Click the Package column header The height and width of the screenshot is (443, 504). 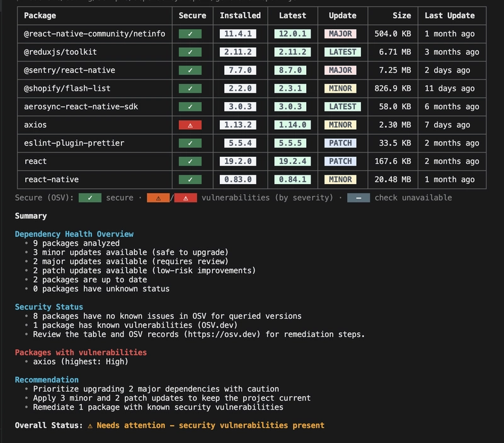tap(40, 15)
